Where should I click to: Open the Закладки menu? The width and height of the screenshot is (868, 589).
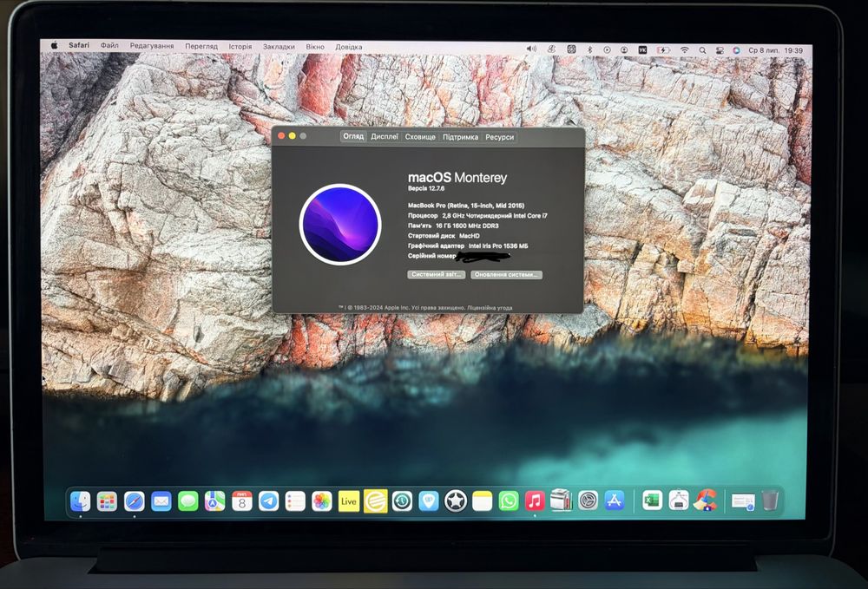click(279, 47)
